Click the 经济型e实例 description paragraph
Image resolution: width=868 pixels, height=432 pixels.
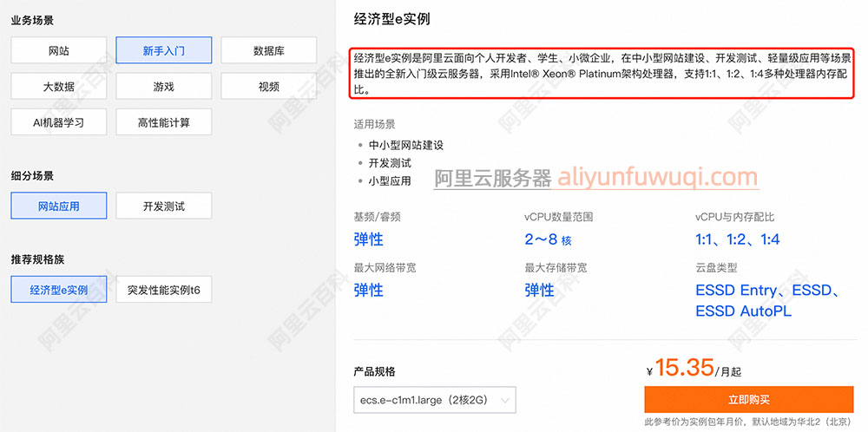(x=602, y=74)
